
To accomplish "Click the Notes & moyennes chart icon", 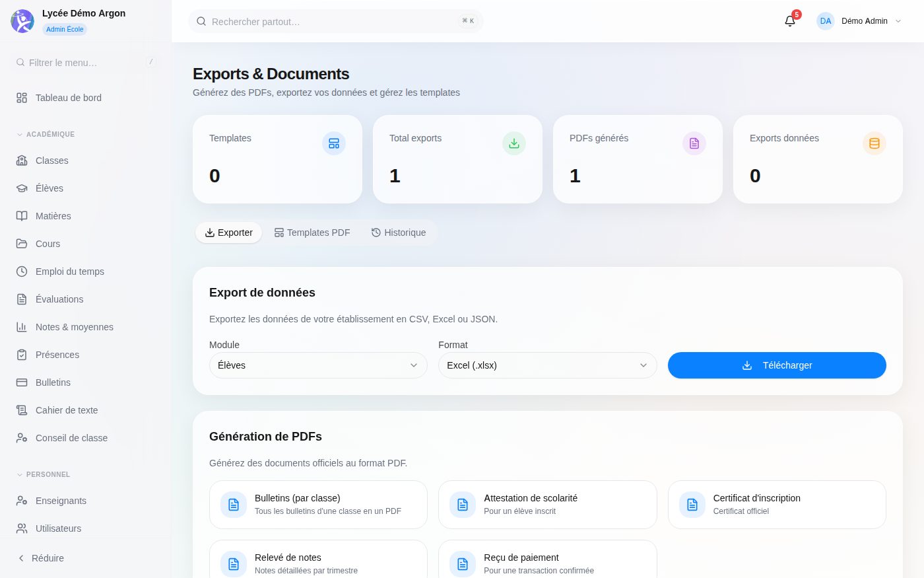I will click(x=22, y=327).
